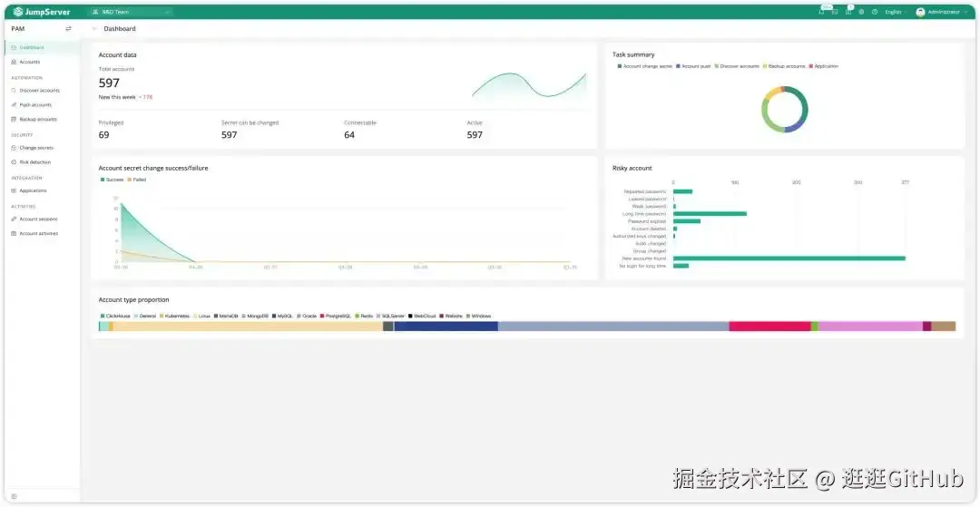
Task: Open Applications in sidebar
Action: 42,190
